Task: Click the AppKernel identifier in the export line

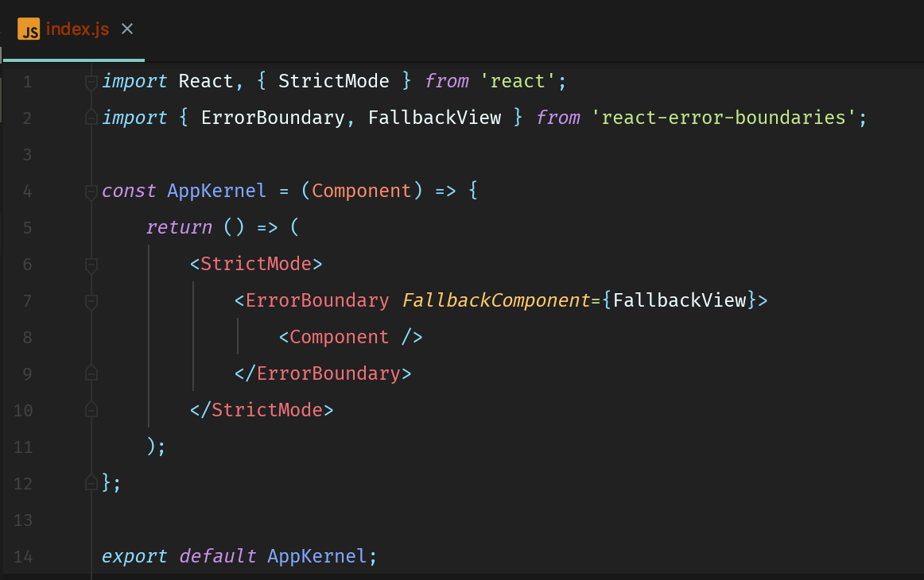Action: click(317, 556)
